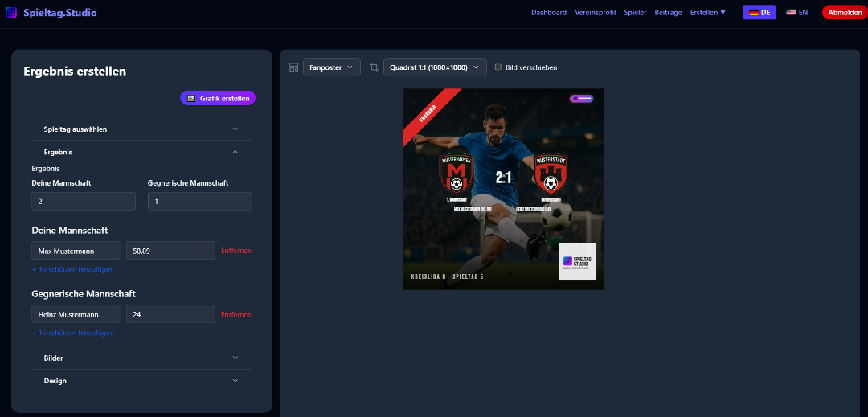Click the template layout icon beside Fanposter

tap(293, 67)
